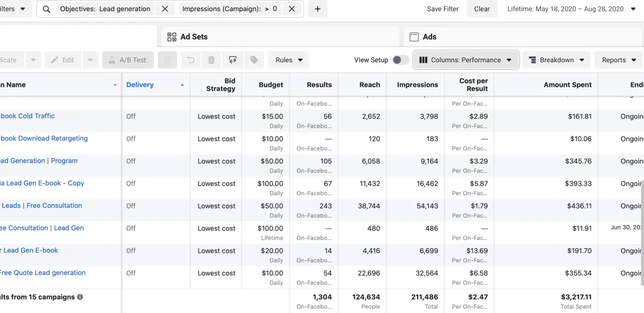Click the info icon beside campaigns summary
The height and width of the screenshot is (313, 644).
[80, 297]
